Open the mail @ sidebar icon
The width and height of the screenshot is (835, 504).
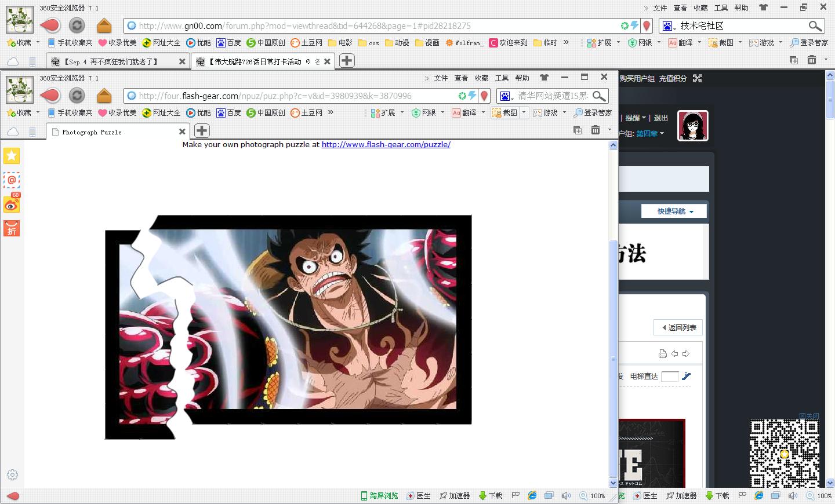tap(12, 180)
